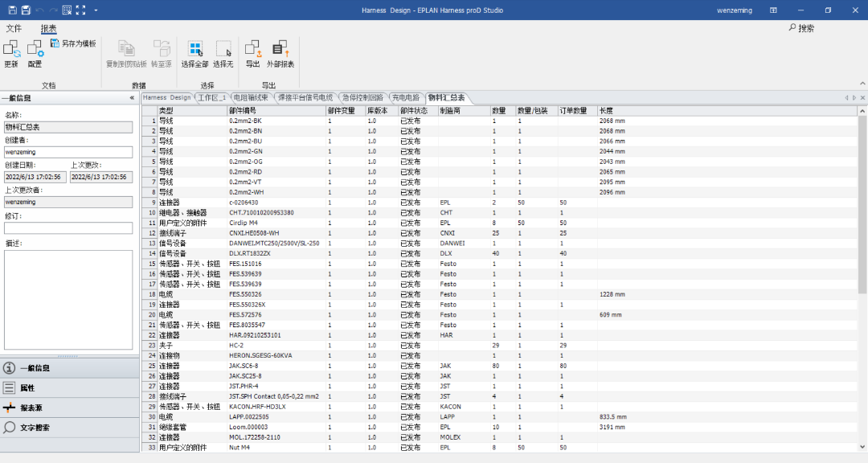Image resolution: width=868 pixels, height=463 pixels.
Task: Open the 文字搜索 navigation section
Action: (x=70, y=428)
